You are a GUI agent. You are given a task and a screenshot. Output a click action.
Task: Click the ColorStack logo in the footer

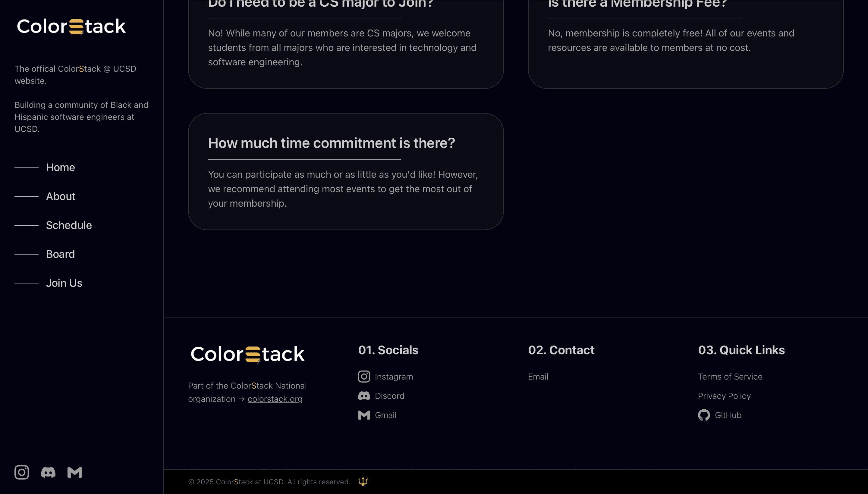[x=247, y=354]
